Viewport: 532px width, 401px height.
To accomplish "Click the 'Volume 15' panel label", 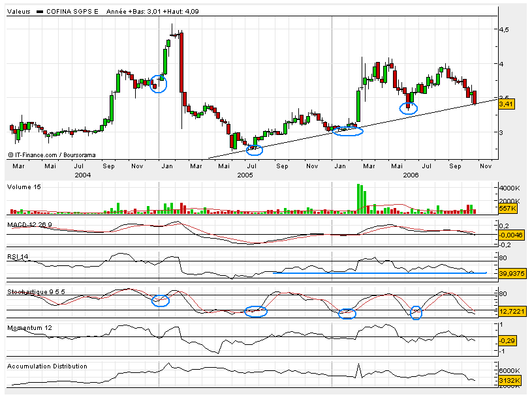I will click(x=23, y=187).
